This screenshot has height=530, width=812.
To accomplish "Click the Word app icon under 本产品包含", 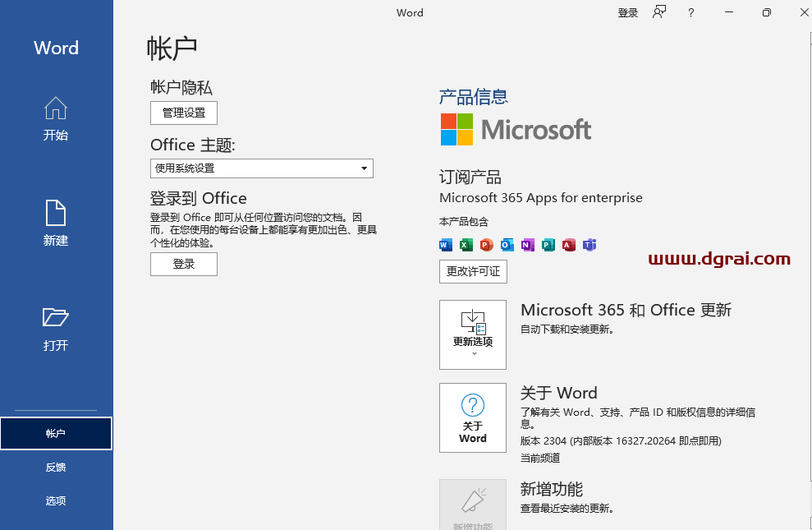I will pyautogui.click(x=445, y=245).
